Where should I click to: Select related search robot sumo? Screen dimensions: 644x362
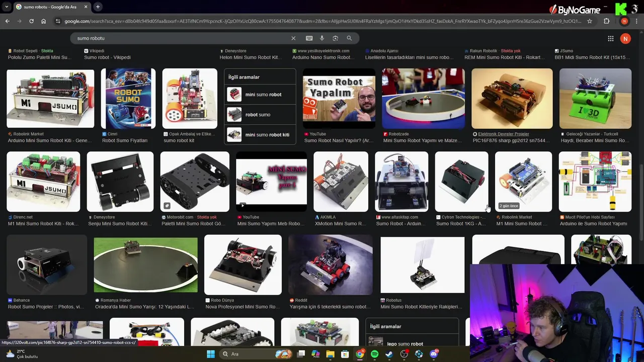(x=260, y=115)
